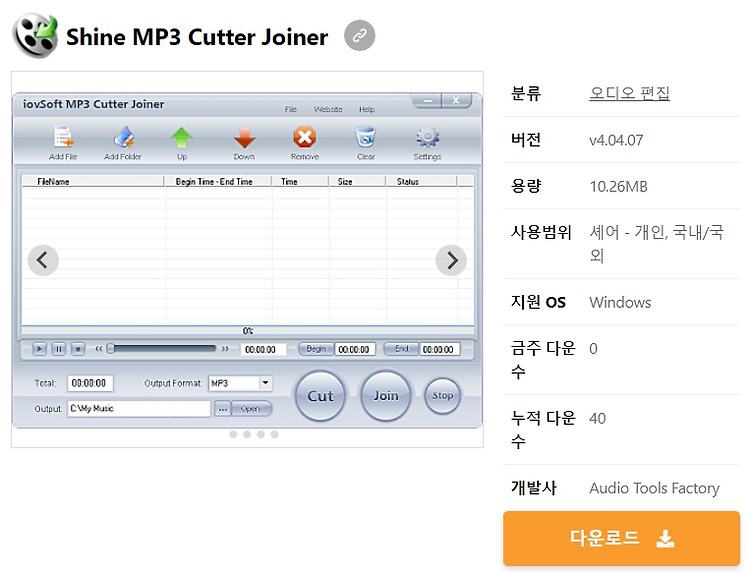This screenshot has height=573, width=750.
Task: Browse output path with ... button
Action: (x=222, y=408)
